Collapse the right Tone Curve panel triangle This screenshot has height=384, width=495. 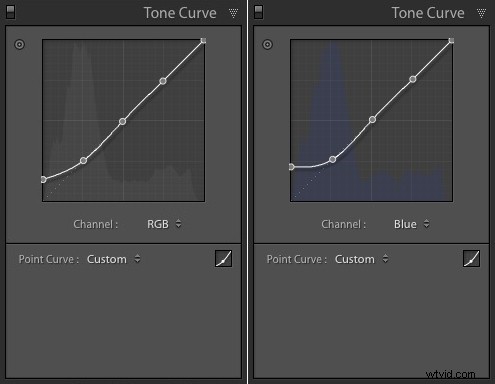coord(481,13)
